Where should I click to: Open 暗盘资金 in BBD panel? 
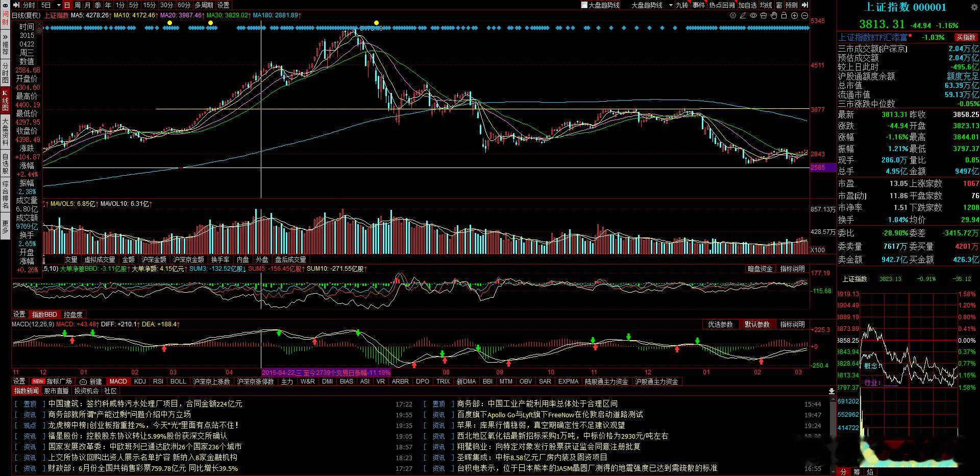(x=760, y=269)
